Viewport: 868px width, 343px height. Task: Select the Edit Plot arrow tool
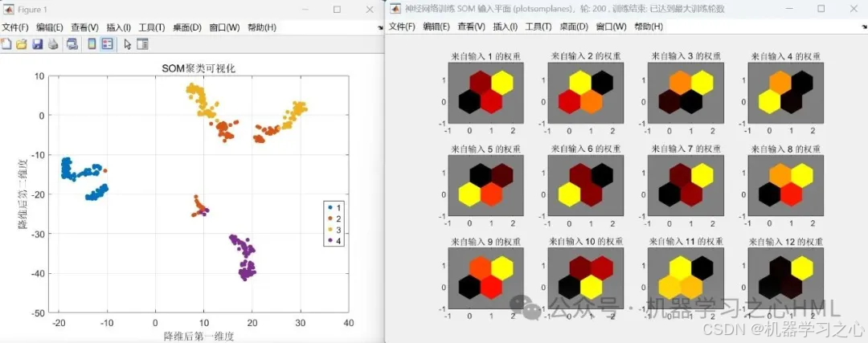[x=127, y=44]
